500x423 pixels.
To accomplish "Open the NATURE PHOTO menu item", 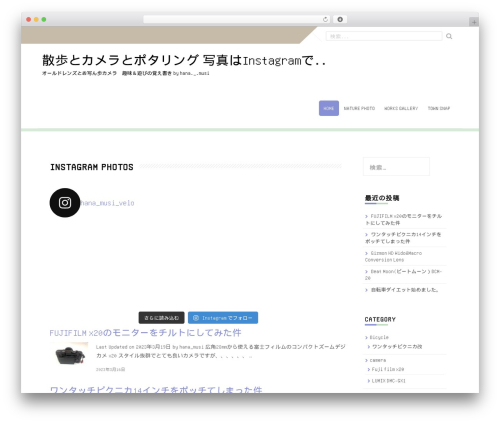I will tap(359, 108).
